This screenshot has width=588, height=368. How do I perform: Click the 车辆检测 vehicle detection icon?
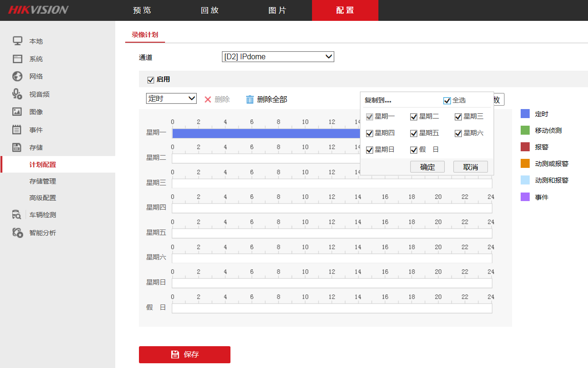(x=16, y=214)
